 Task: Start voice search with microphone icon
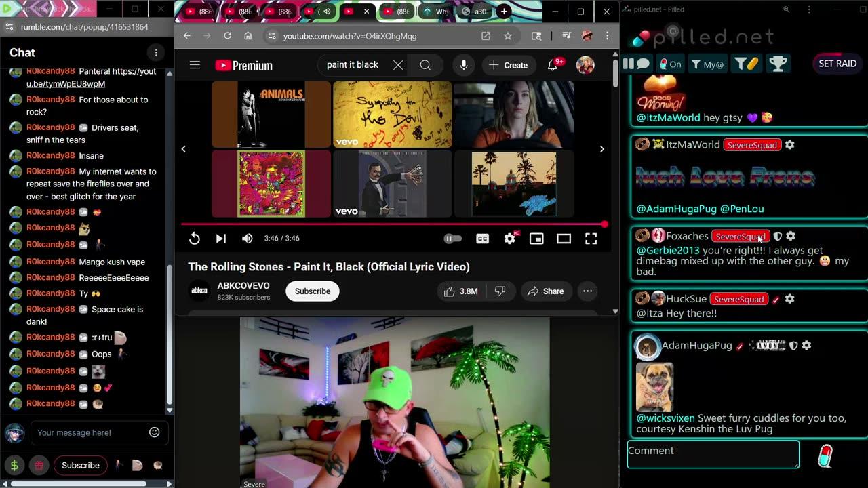[x=464, y=65]
